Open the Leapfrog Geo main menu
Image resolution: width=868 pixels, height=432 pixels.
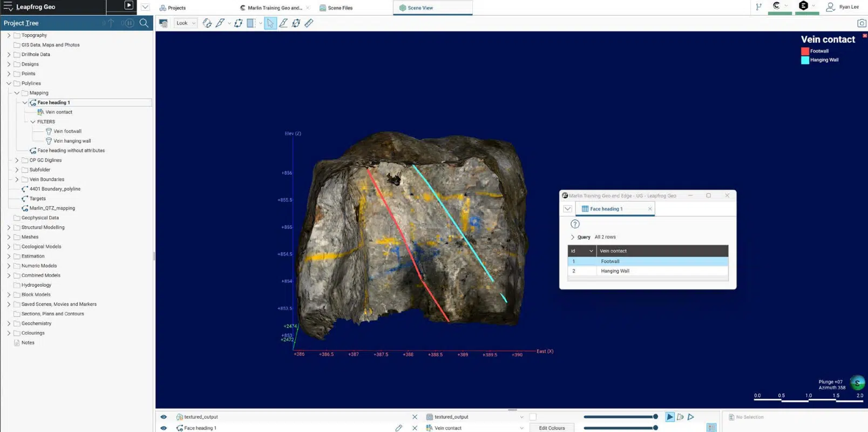pyautogui.click(x=8, y=7)
